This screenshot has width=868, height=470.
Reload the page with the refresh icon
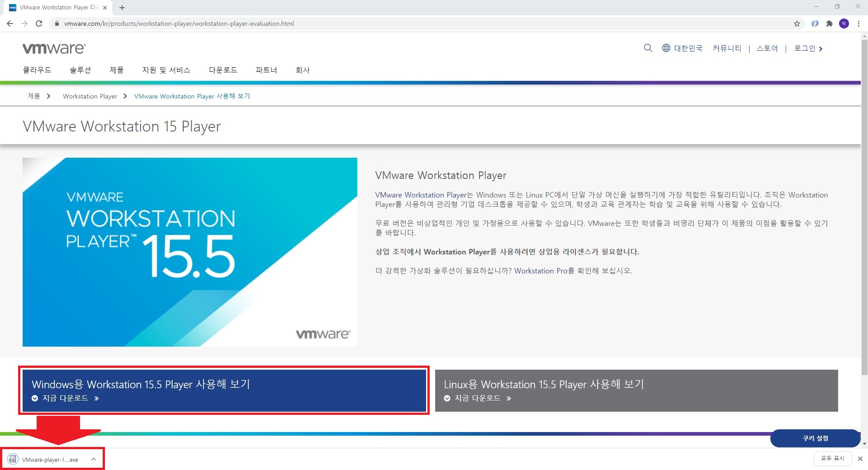point(39,23)
